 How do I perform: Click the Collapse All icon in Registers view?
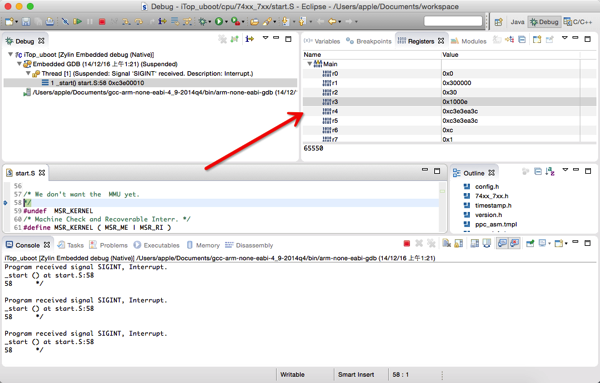pos(522,39)
